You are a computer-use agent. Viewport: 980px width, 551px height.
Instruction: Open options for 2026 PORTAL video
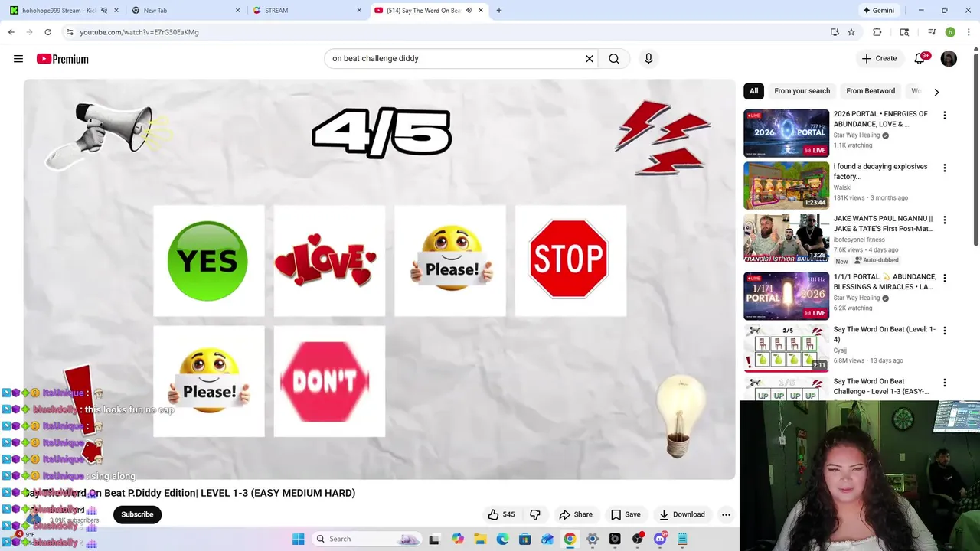tap(944, 116)
